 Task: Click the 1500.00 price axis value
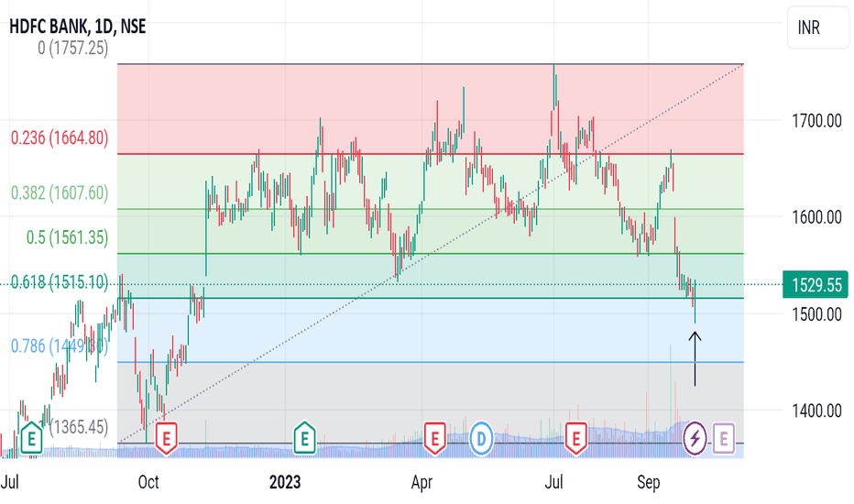click(816, 314)
